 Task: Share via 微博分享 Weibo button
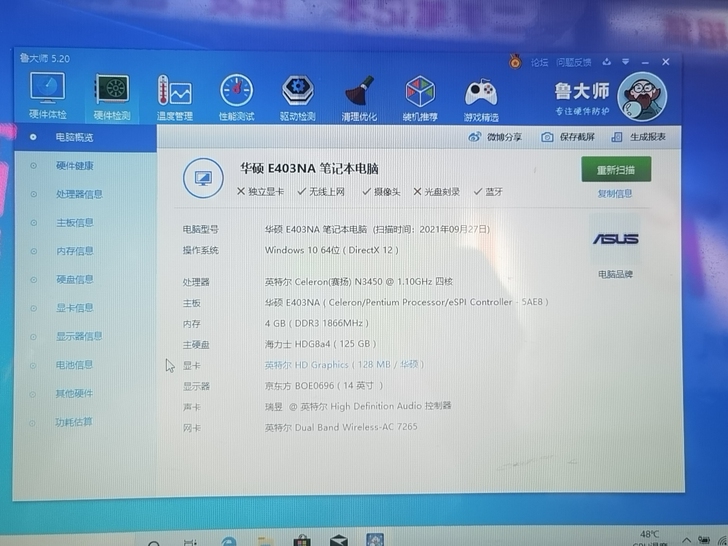coord(495,137)
